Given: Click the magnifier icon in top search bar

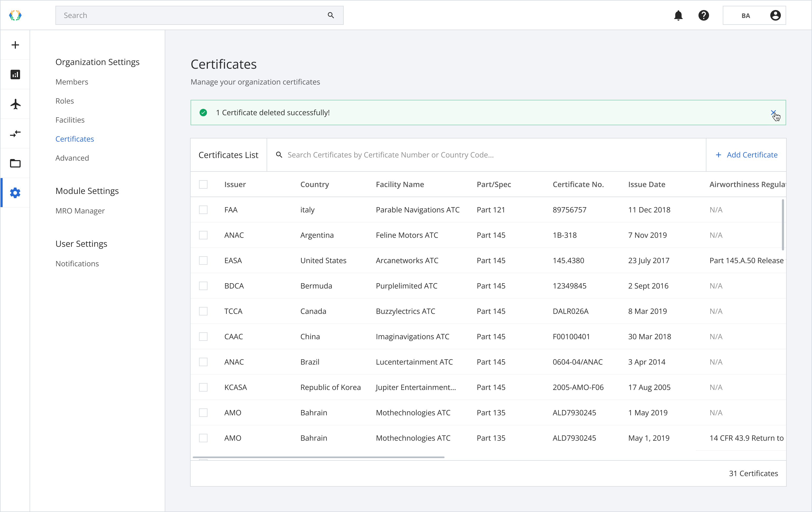Looking at the screenshot, I should pos(331,15).
